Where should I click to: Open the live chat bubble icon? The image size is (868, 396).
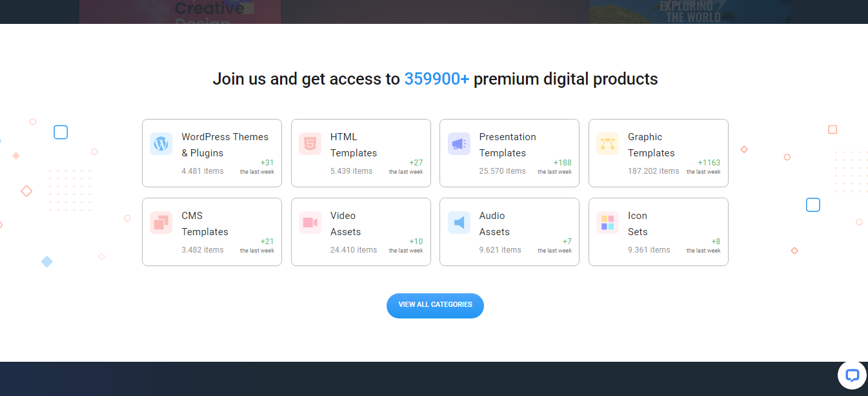pyautogui.click(x=852, y=375)
